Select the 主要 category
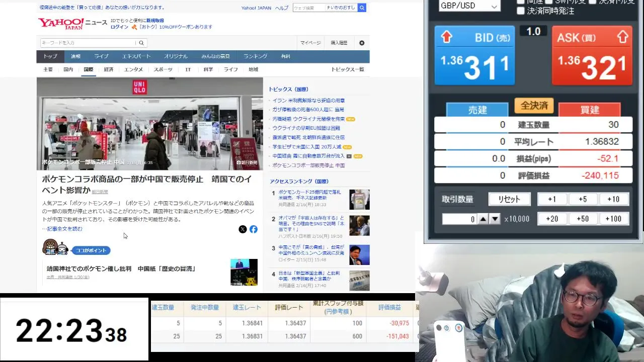Image resolution: width=644 pixels, height=362 pixels. pos(48,69)
